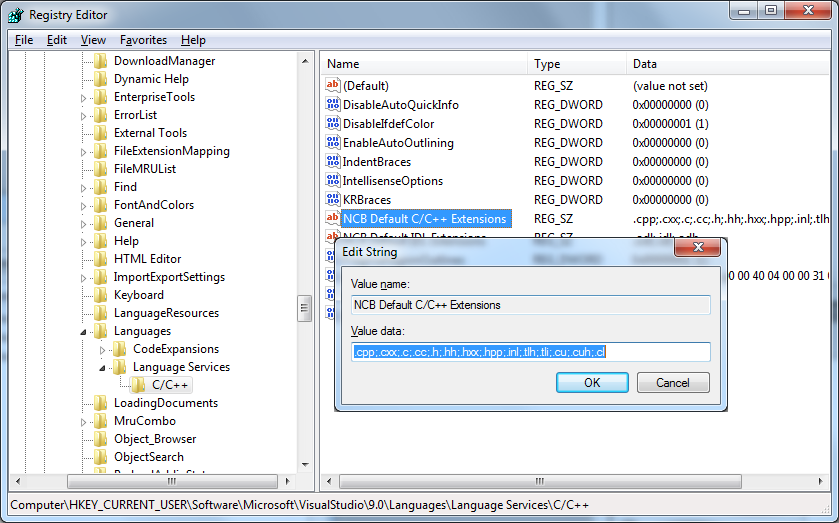This screenshot has height=523, width=839.
Task: Close the Edit String dialog
Action: (x=698, y=247)
